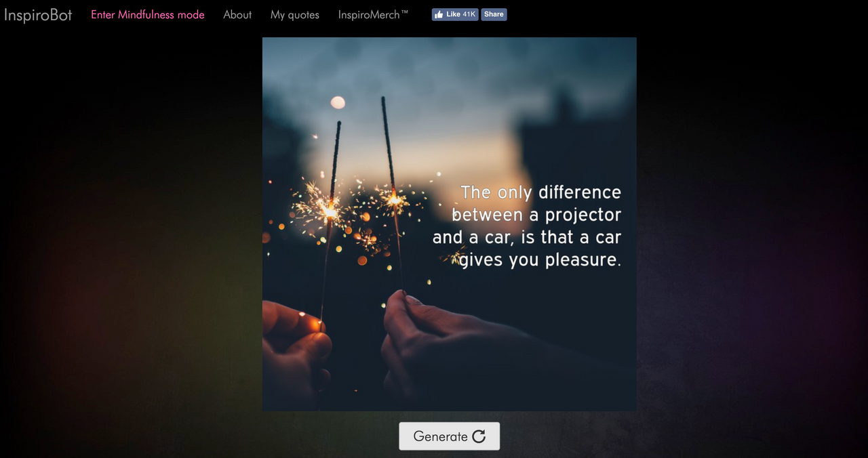Click the word "Like" in Facebook button
868x458 pixels.
454,14
